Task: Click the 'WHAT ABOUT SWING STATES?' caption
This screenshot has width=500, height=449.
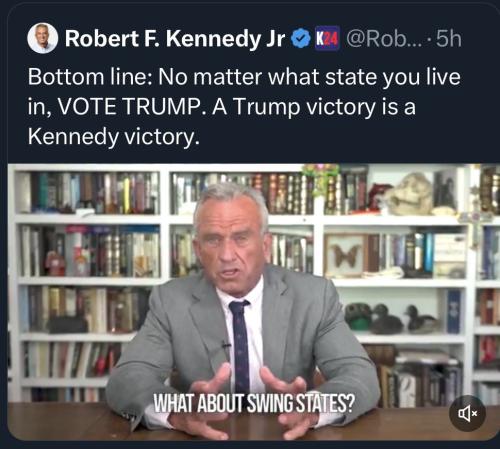Action: click(x=253, y=404)
